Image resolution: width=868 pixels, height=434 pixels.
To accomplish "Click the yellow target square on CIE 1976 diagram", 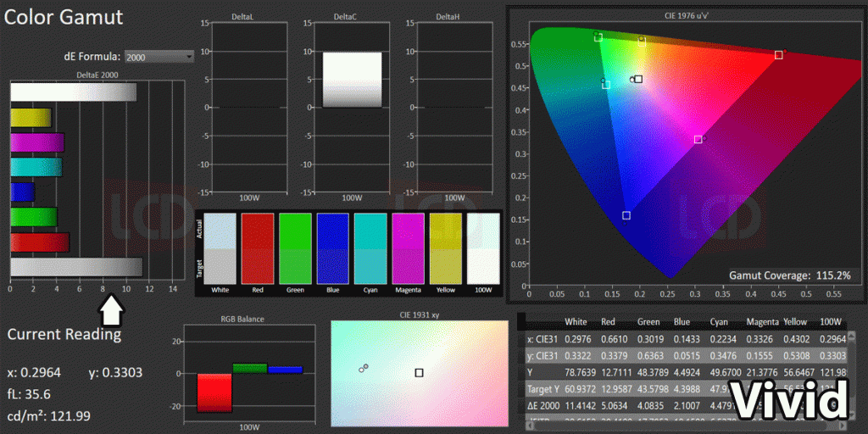I will (643, 42).
